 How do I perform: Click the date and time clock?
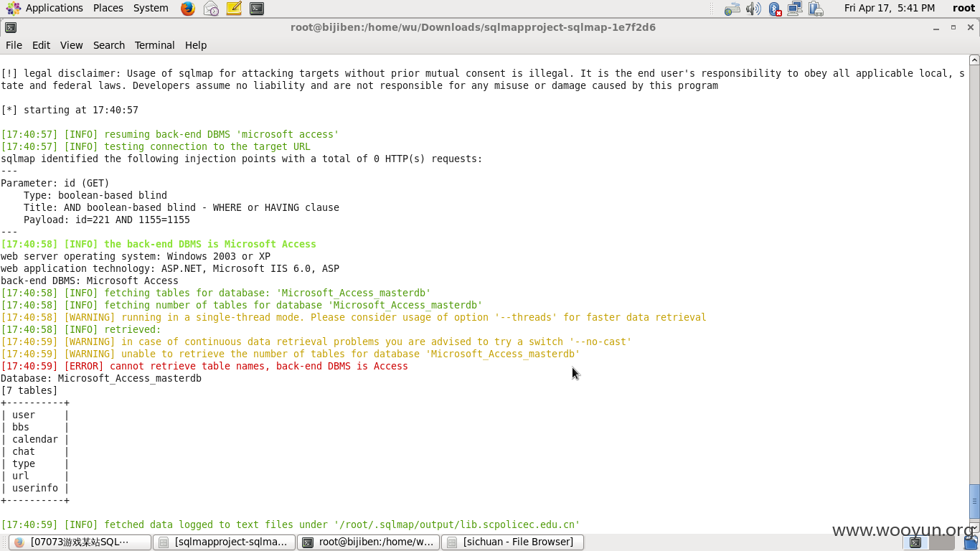pyautogui.click(x=890, y=8)
